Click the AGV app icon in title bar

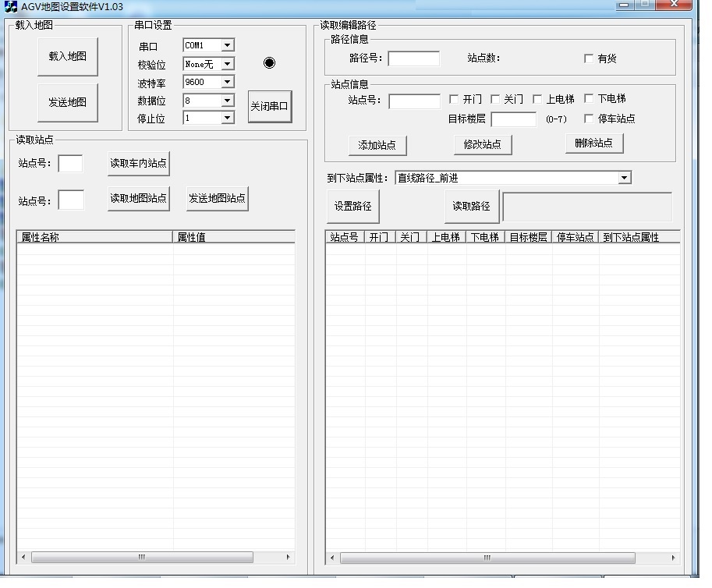point(11,7)
